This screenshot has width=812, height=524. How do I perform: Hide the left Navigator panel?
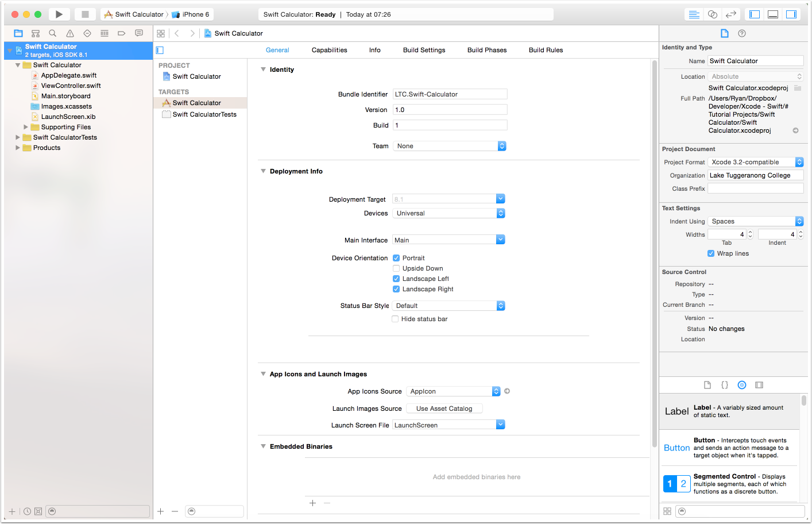pos(755,14)
